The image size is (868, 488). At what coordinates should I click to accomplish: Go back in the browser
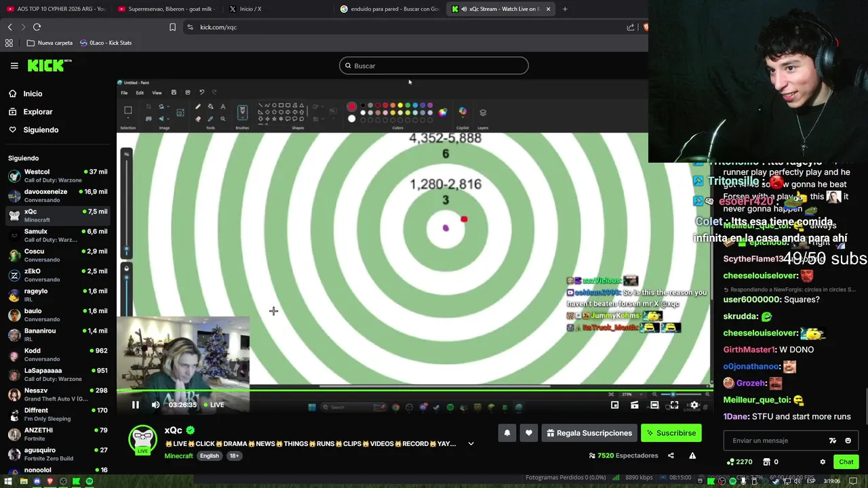9,27
